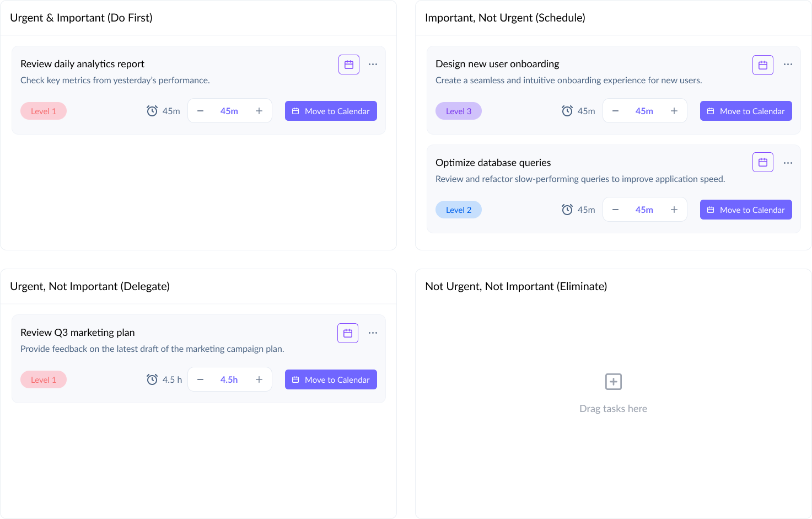Decrease duration for Optimize database queries

coord(616,210)
